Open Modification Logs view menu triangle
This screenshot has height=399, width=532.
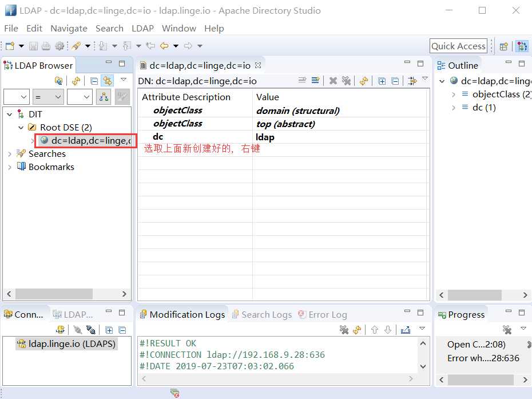point(422,328)
